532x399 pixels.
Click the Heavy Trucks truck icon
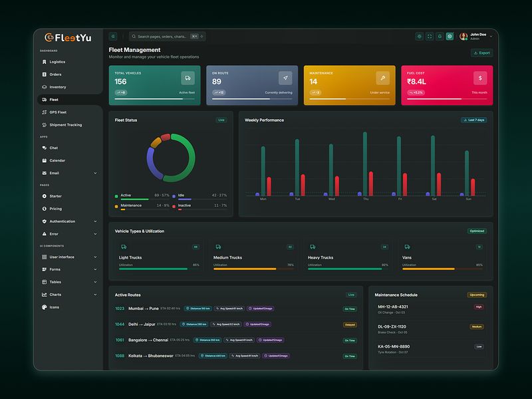pos(313,247)
